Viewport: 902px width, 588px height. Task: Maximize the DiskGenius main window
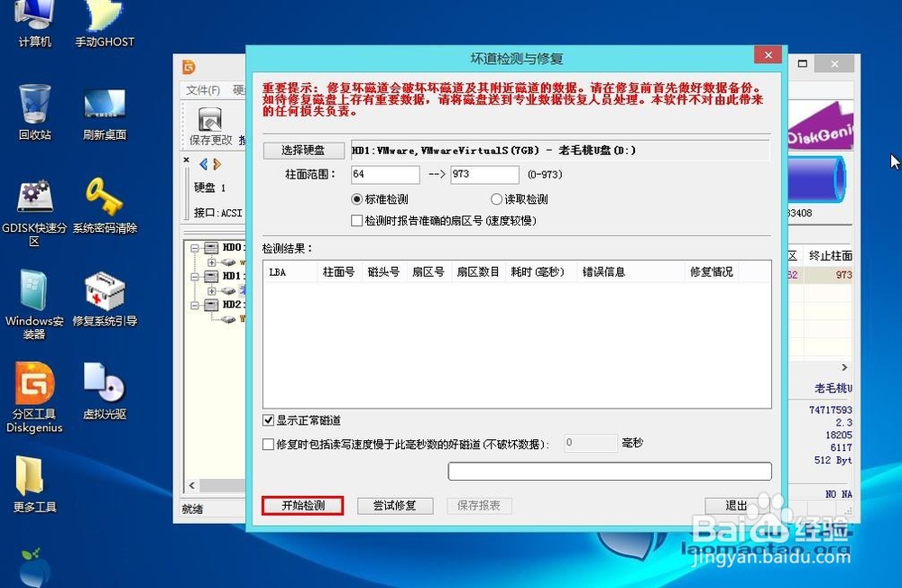point(802,64)
